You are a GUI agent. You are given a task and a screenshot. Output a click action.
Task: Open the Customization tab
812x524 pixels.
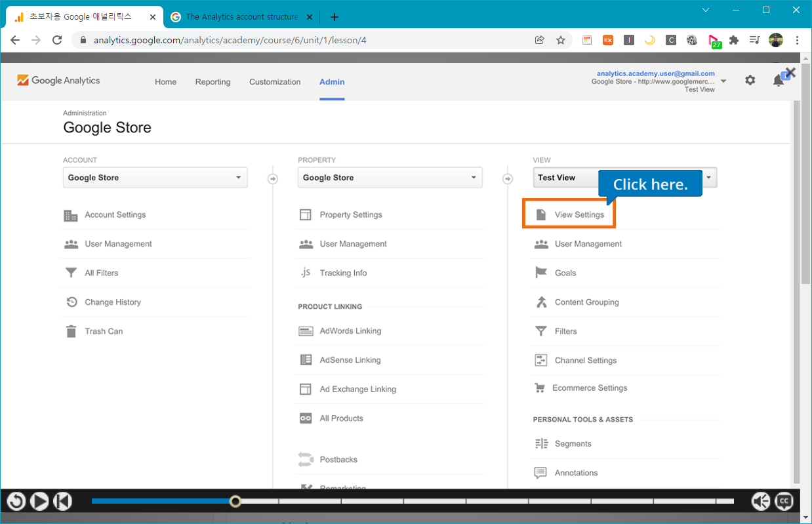[x=275, y=82]
